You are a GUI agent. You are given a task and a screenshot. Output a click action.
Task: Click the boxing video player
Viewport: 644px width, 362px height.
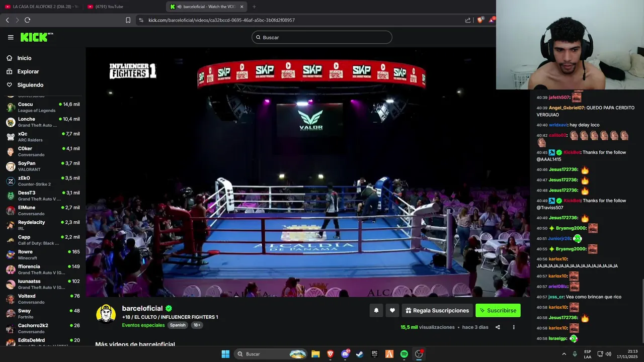(x=307, y=172)
